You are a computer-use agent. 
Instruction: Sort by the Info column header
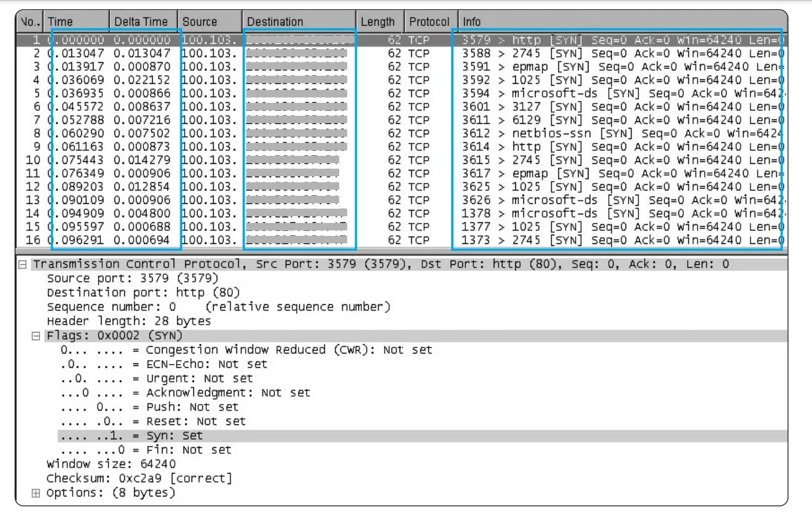point(622,22)
